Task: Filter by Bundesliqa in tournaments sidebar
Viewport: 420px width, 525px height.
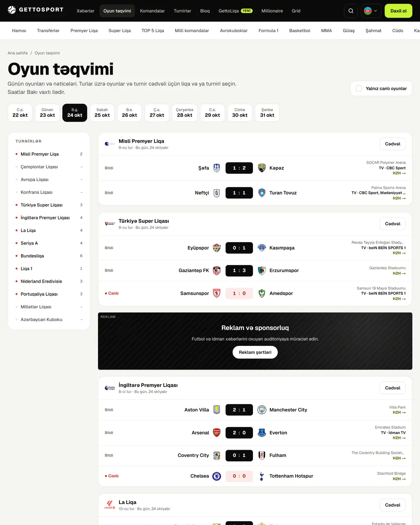Action: pos(49,256)
